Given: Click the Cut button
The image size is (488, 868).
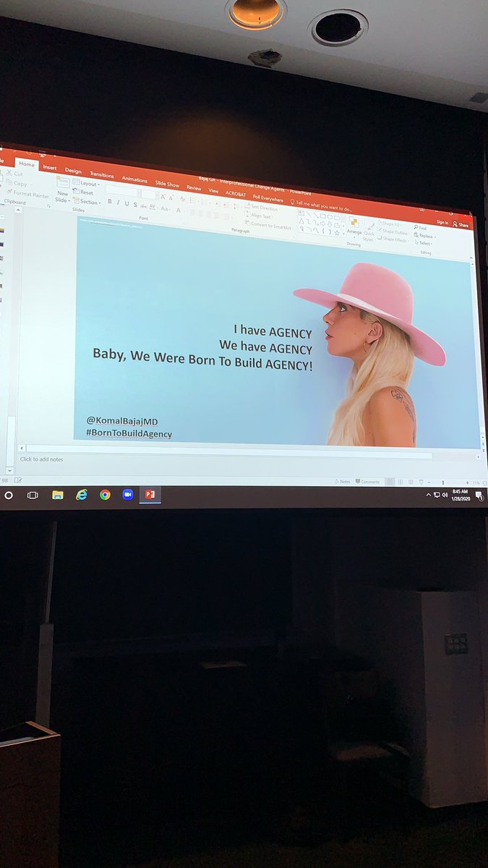Looking at the screenshot, I should point(14,174).
